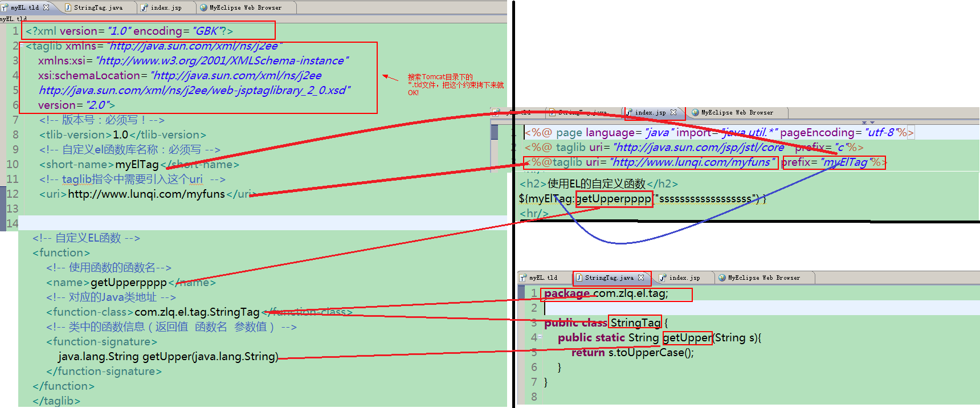Click the closing </function-signature> tag
Screen dimensions: 980x408
coord(104,371)
